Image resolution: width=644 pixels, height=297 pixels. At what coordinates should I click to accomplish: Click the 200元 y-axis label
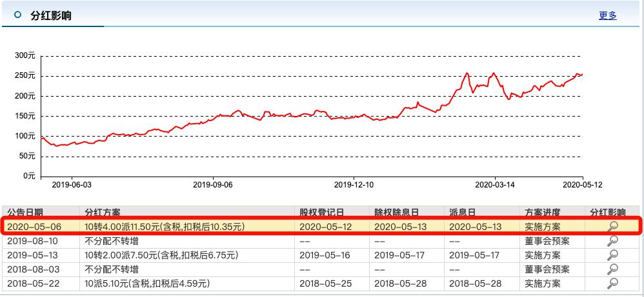tap(25, 96)
